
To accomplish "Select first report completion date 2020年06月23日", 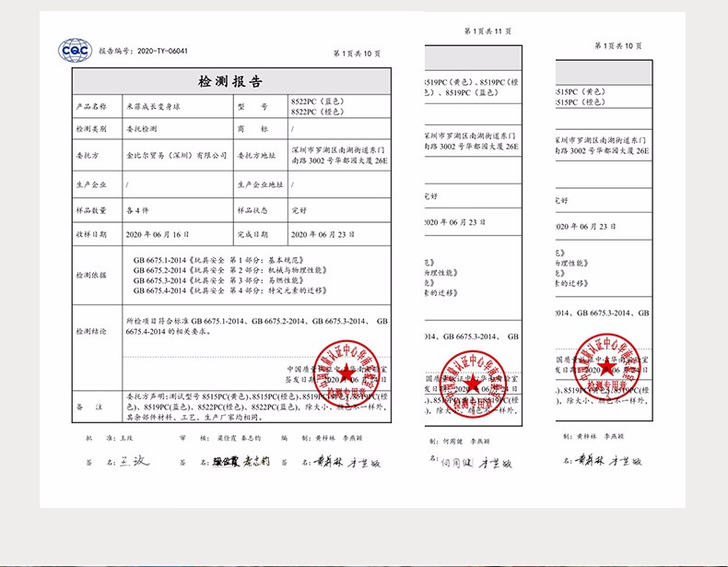I will tap(323, 234).
